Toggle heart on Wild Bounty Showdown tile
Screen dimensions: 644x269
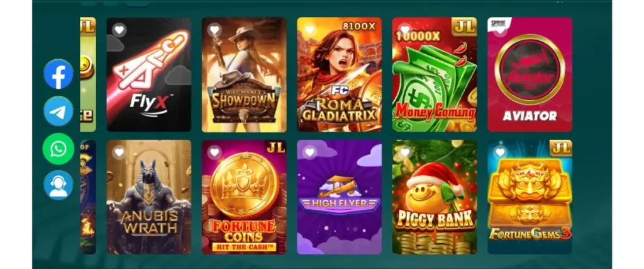pyautogui.click(x=214, y=30)
